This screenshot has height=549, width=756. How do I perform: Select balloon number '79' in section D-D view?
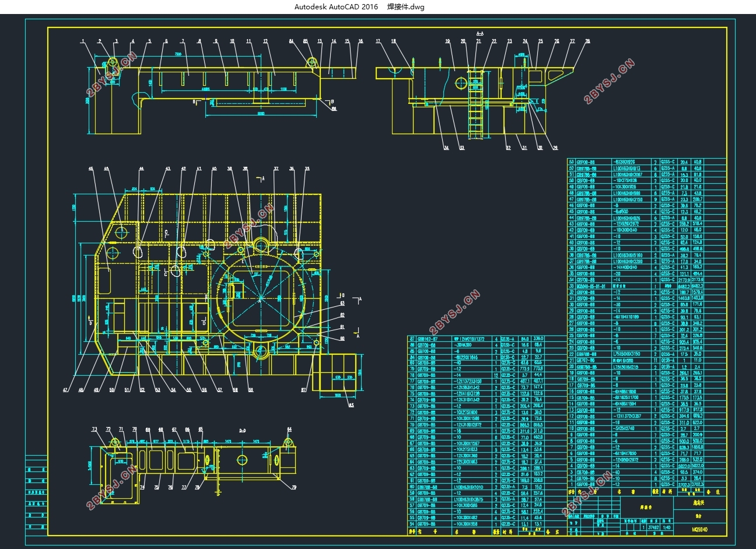pos(293,487)
